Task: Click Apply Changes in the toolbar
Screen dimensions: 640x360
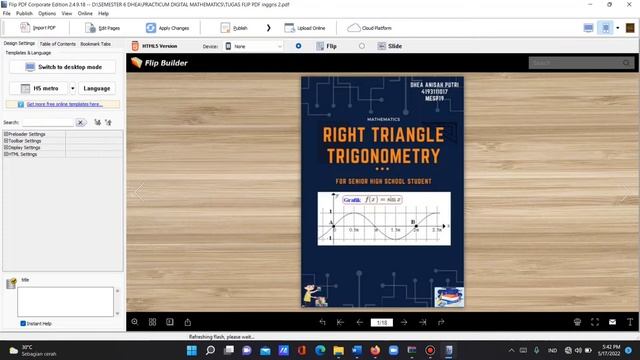Action: point(167,28)
